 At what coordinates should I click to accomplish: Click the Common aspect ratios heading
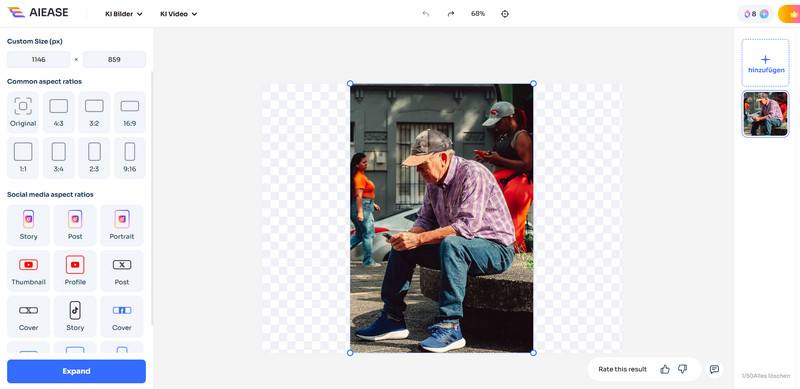tap(44, 82)
